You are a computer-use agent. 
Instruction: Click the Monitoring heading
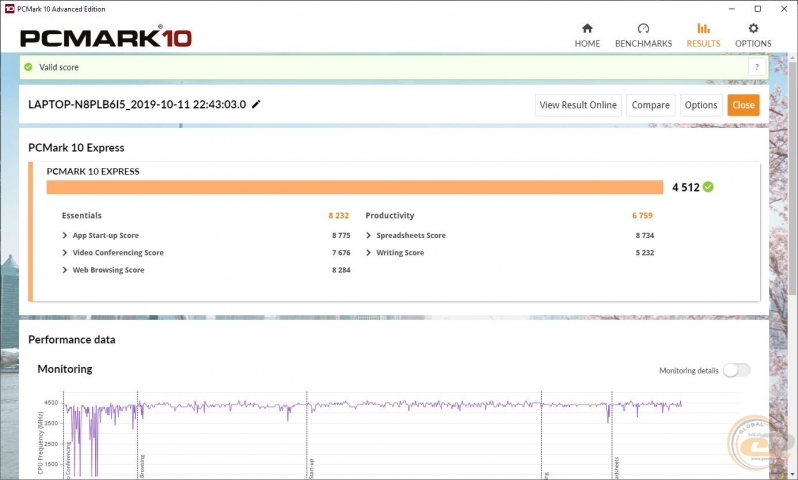point(65,369)
